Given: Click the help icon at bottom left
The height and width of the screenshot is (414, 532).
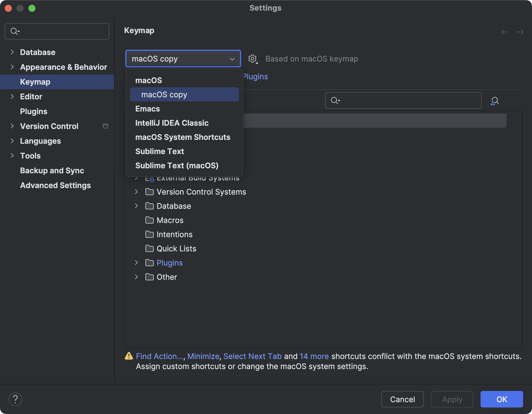Looking at the screenshot, I should (x=15, y=399).
